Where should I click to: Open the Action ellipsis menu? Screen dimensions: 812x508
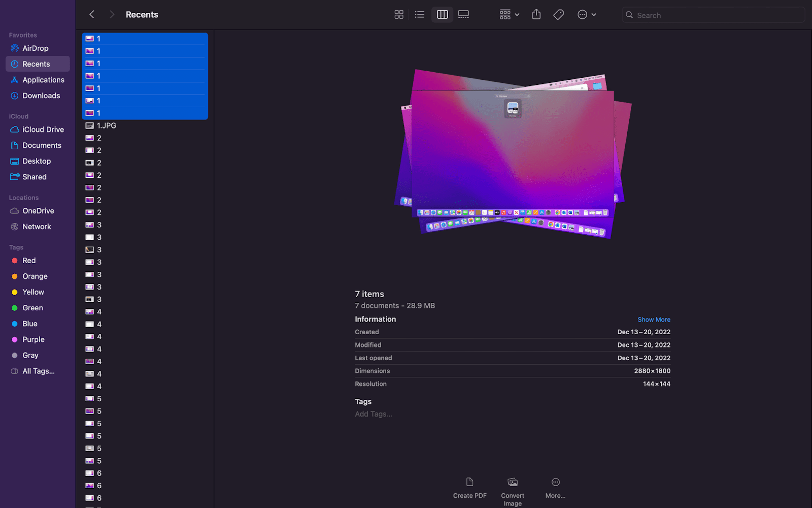pyautogui.click(x=587, y=15)
